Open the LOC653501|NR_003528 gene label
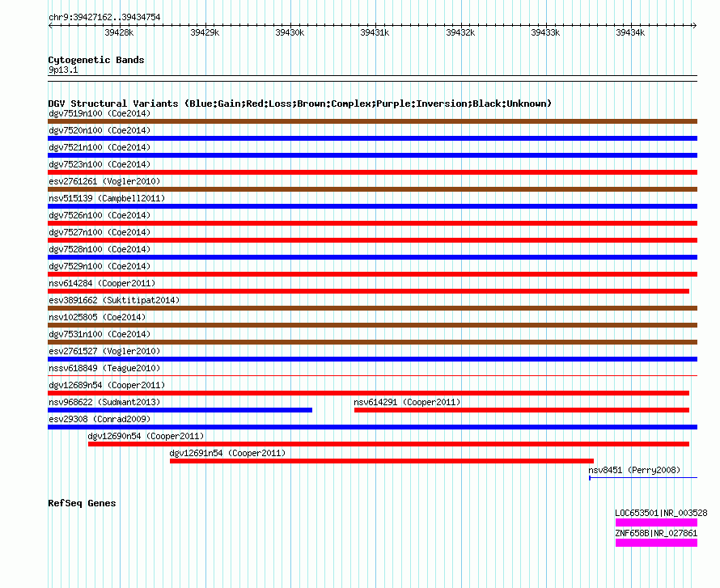The height and width of the screenshot is (588, 720). coord(661,513)
